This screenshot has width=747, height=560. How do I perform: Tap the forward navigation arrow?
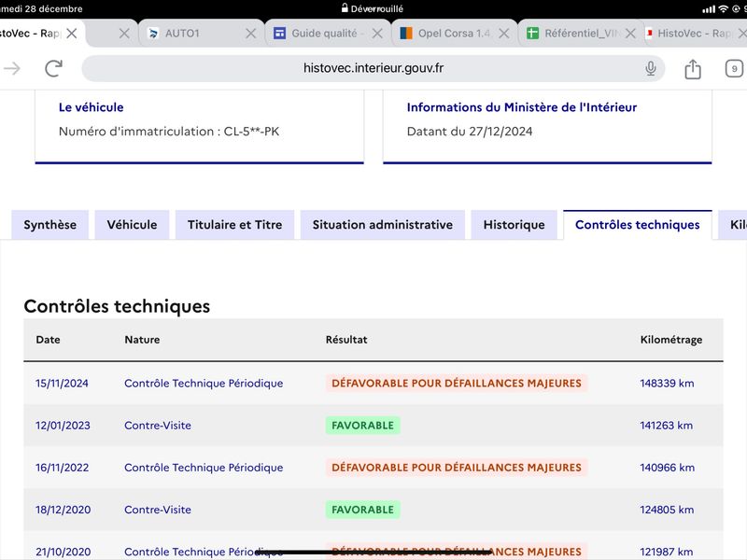point(12,68)
